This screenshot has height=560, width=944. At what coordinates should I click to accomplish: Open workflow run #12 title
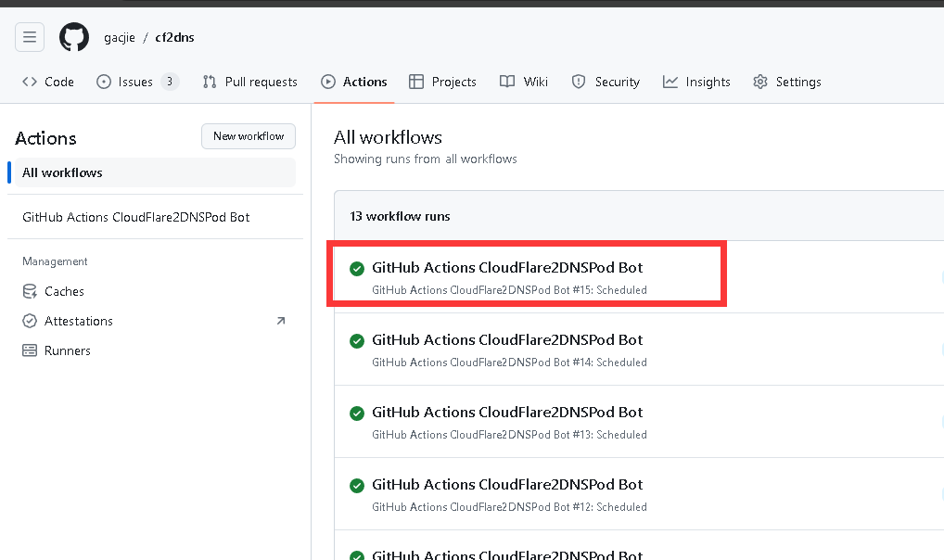click(507, 484)
